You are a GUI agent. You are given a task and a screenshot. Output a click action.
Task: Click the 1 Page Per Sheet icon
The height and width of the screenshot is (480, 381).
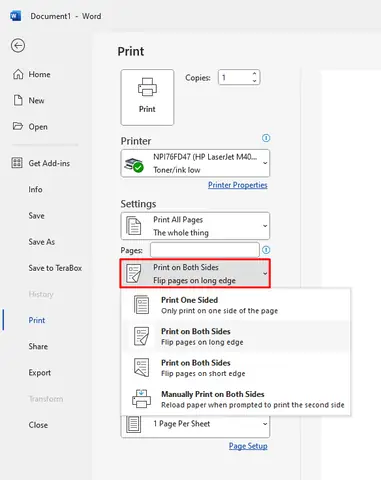tap(134, 424)
